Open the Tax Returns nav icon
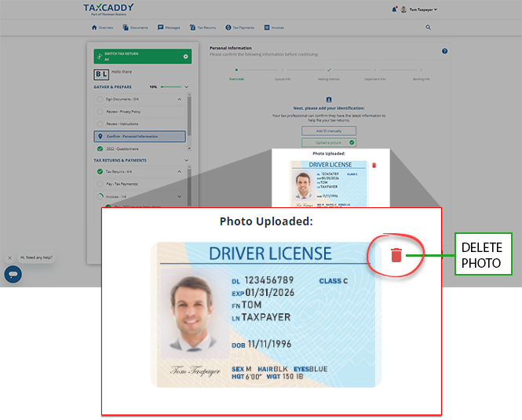The image size is (522, 420). click(x=192, y=27)
